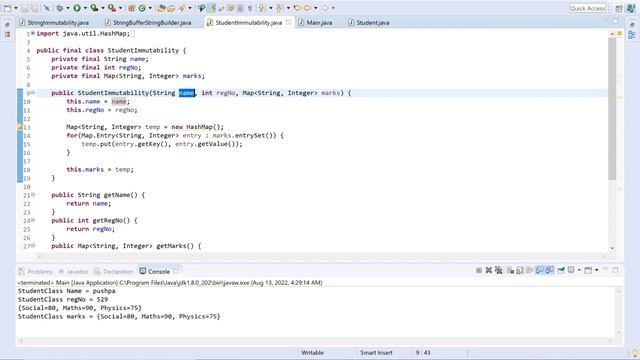Click Remove All Terminated Launches icon
Viewport: 640px width, 360px height.
coord(498,270)
